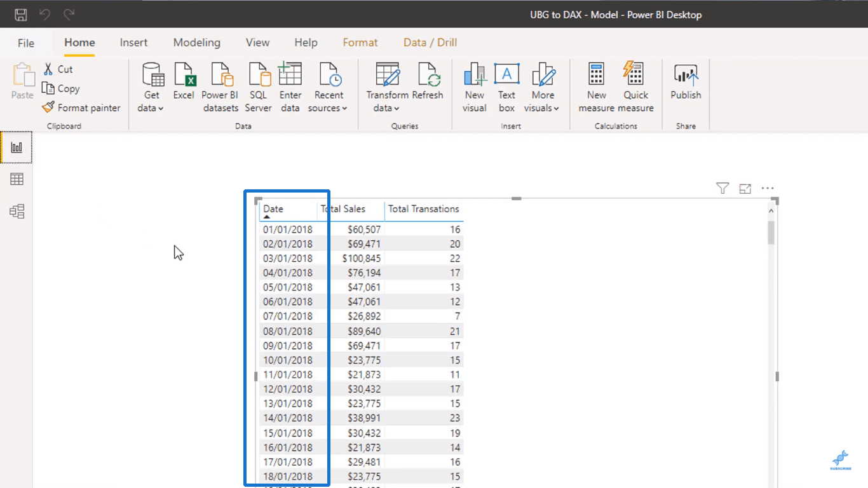Image resolution: width=868 pixels, height=488 pixels.
Task: Click the Focus mode icon
Action: (x=745, y=188)
